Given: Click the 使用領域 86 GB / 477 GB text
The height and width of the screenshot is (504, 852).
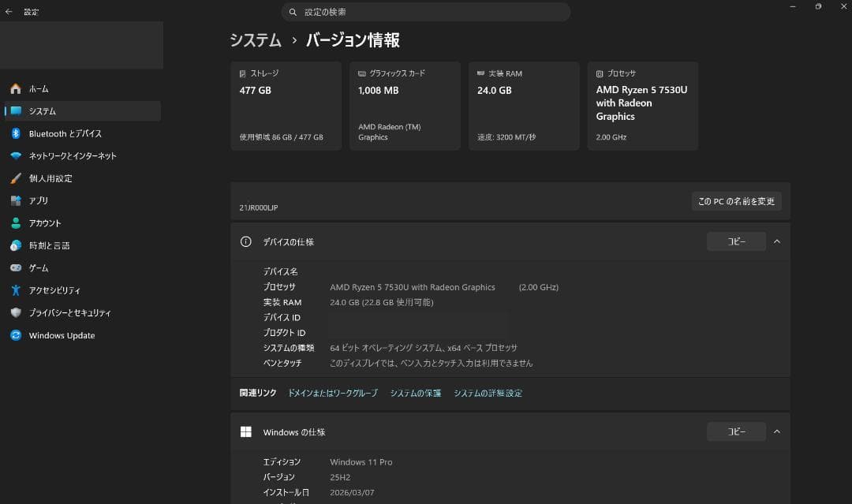Looking at the screenshot, I should click(x=282, y=137).
